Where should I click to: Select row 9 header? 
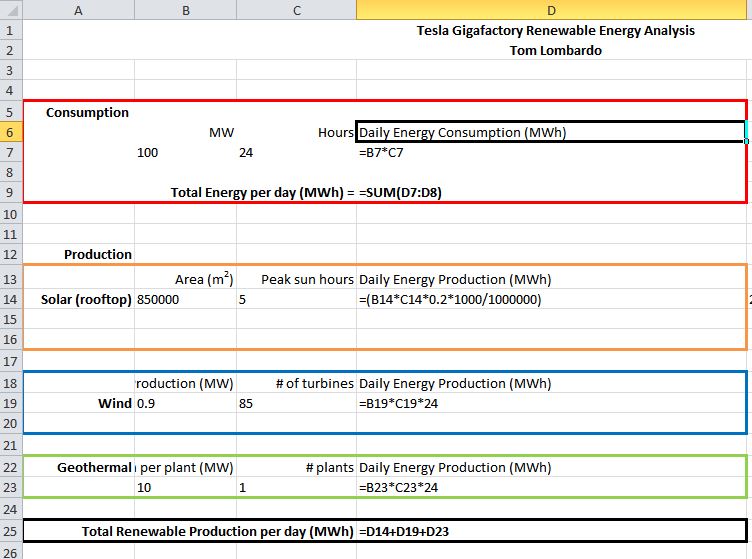[x=11, y=192]
